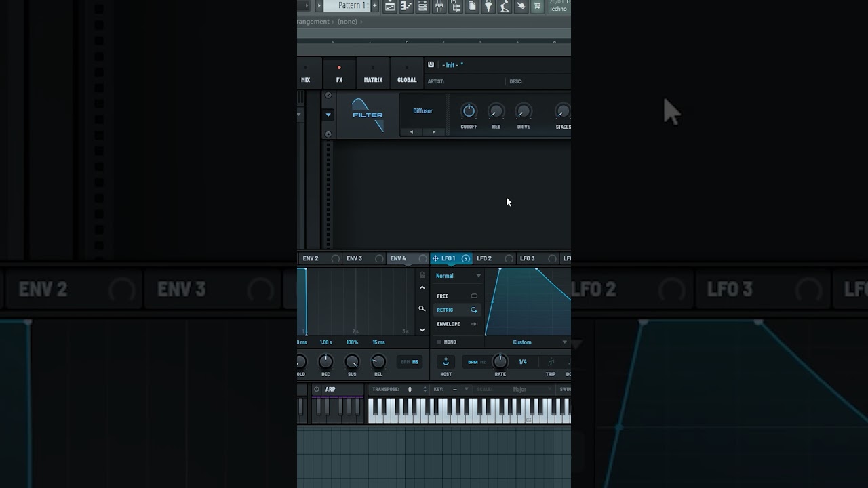Click the LFO 1 move-arrows drag icon
Screen dimensions: 868x488
(435, 258)
